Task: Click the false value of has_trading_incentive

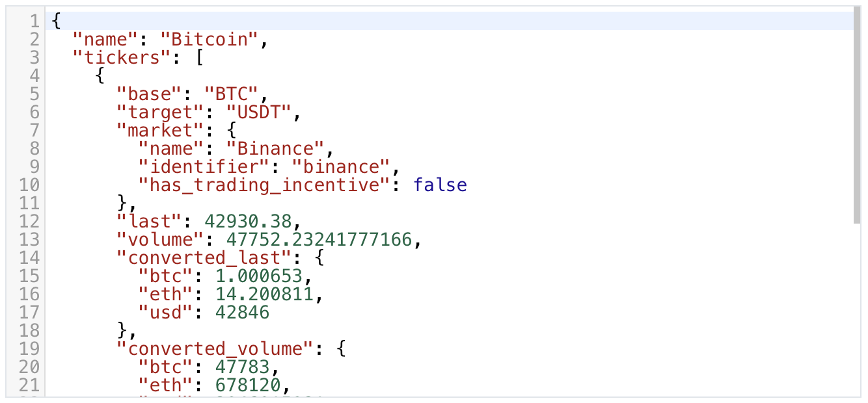Action: click(441, 185)
